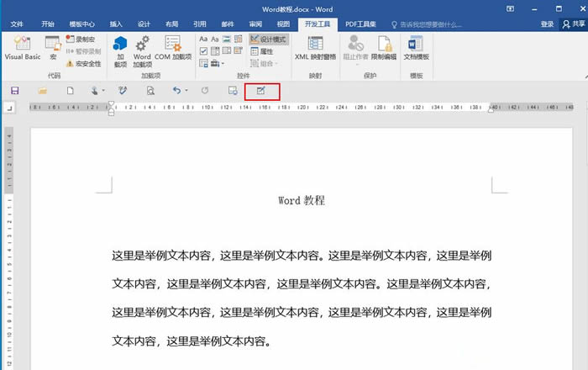Click the icon left of the highlighted one
This screenshot has width=588, height=370.
(x=233, y=91)
